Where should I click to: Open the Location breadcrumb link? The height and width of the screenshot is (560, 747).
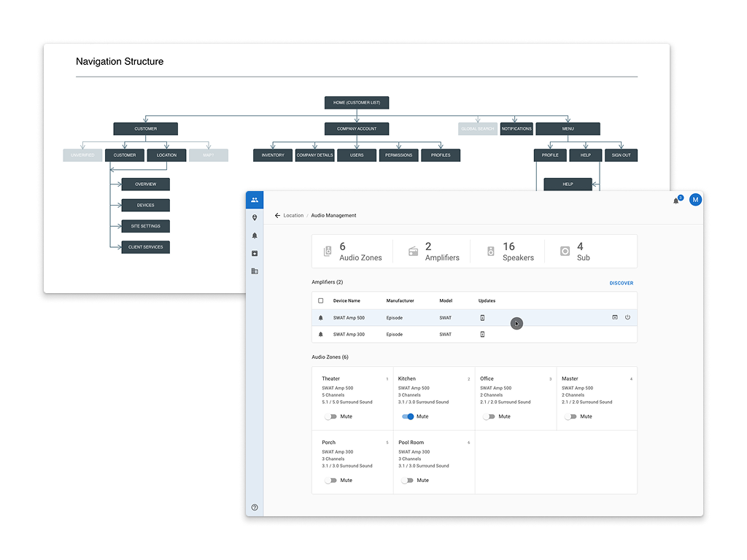pyautogui.click(x=293, y=215)
